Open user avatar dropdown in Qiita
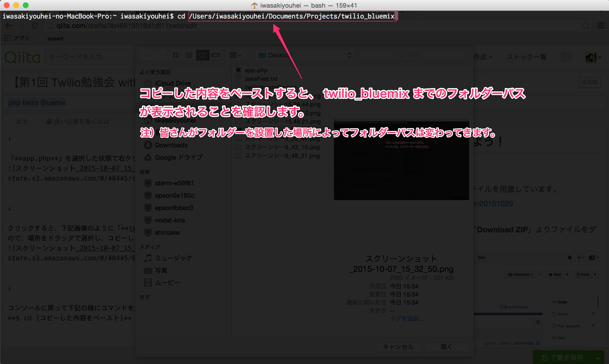This screenshot has height=364, width=609. (x=593, y=57)
